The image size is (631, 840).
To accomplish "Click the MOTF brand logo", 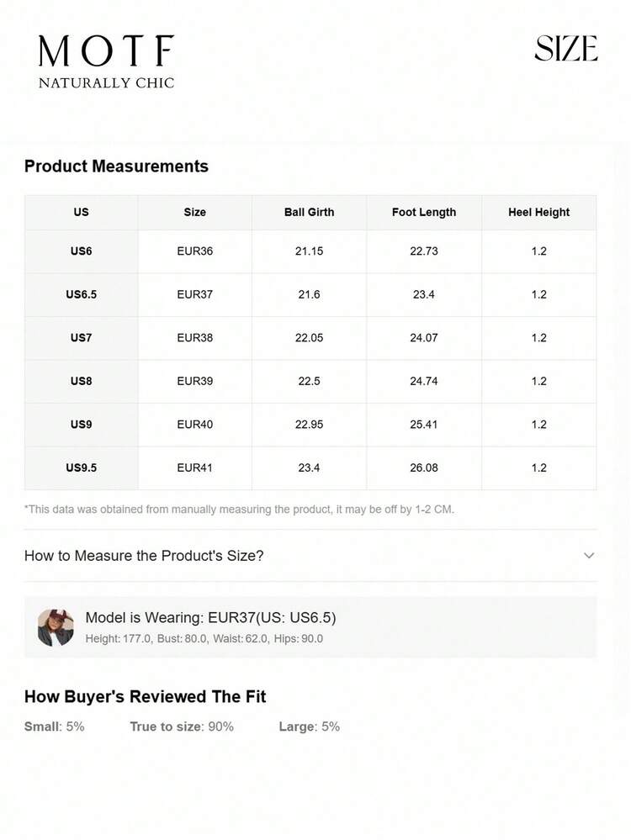I will [x=106, y=61].
